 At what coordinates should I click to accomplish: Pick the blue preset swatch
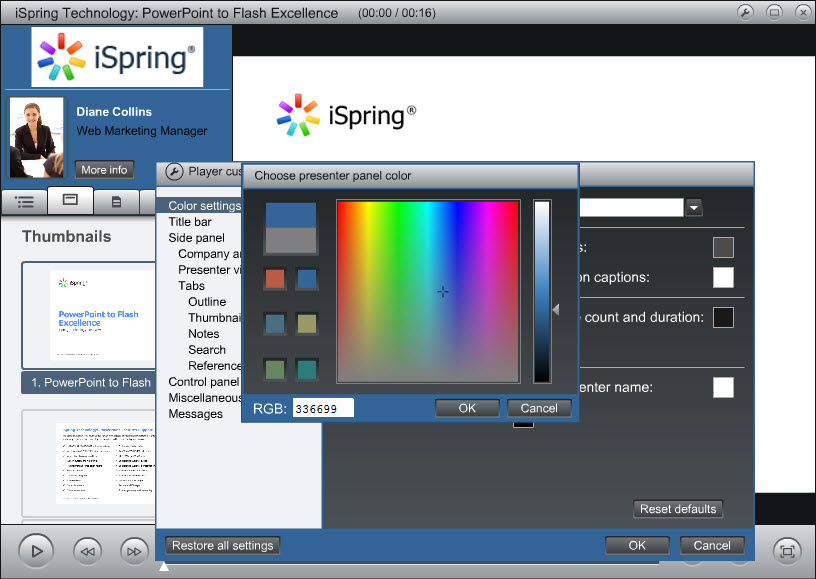(307, 279)
